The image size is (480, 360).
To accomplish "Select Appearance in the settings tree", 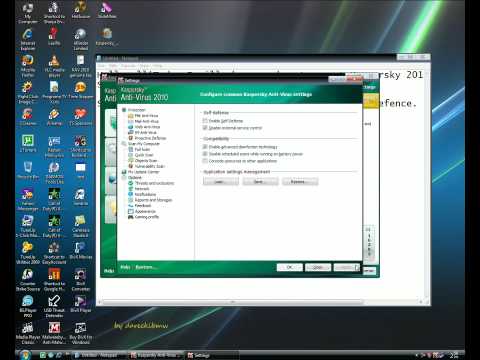I will [145, 211].
